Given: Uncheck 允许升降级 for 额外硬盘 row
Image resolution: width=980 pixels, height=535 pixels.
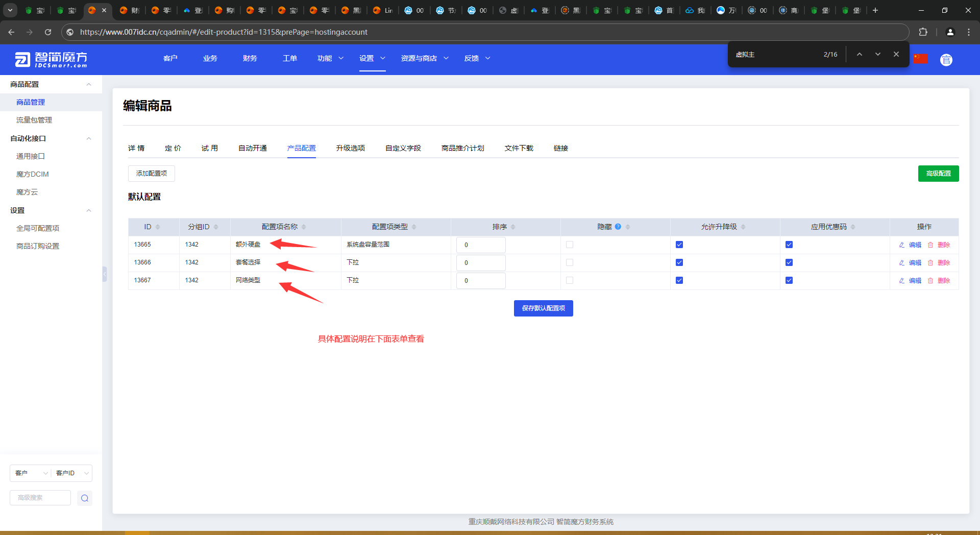Looking at the screenshot, I should click(679, 245).
